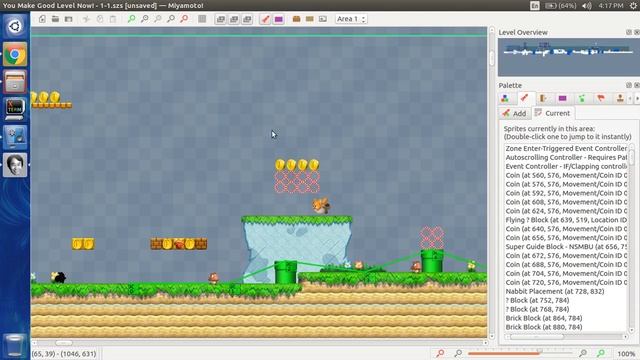Open Chrome from the Ubuntu launcher
Viewport: 640px width, 360px height.
15,54
